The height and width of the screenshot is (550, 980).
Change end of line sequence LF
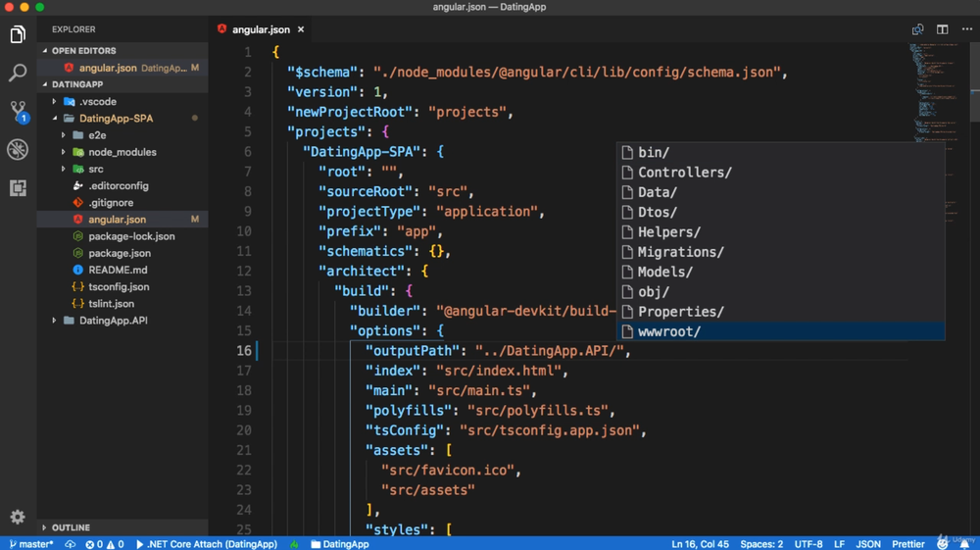click(x=839, y=544)
